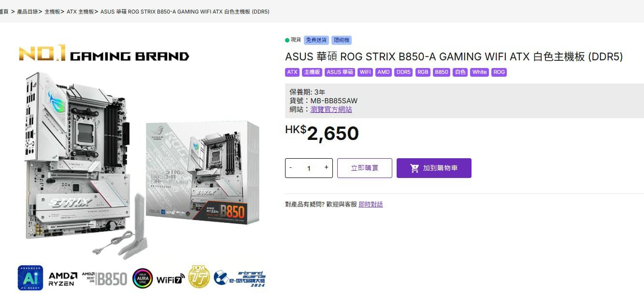644x301 pixels.
Task: Click the Advanced AI PC Ready badge
Action: (30, 278)
